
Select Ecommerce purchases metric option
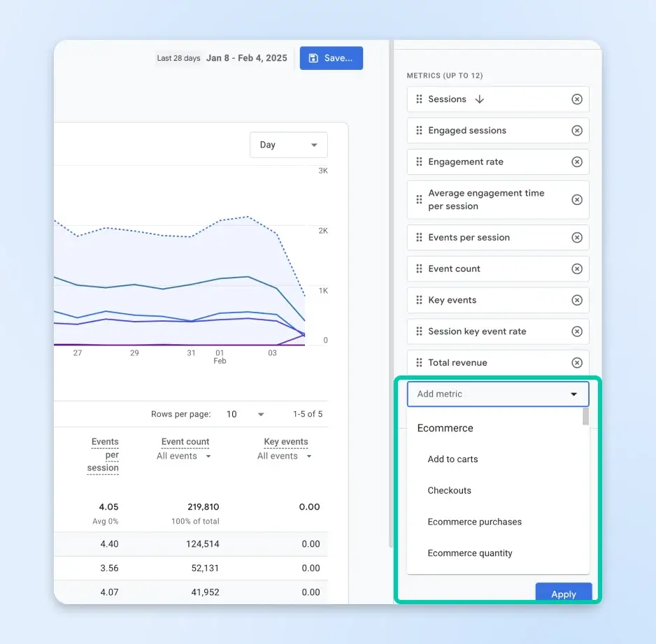coord(474,522)
